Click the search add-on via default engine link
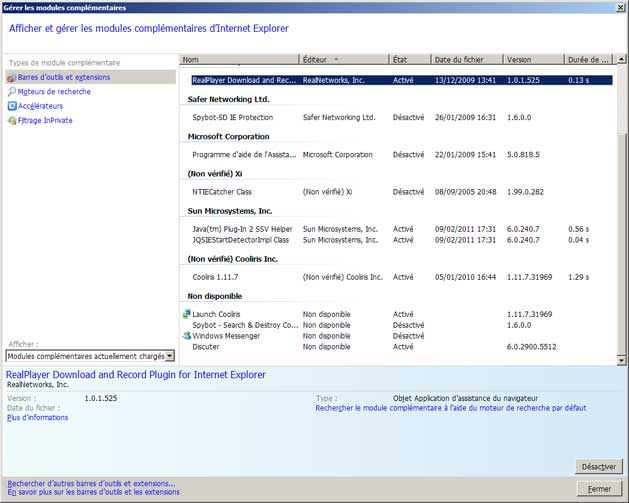629x503 pixels. (450, 408)
